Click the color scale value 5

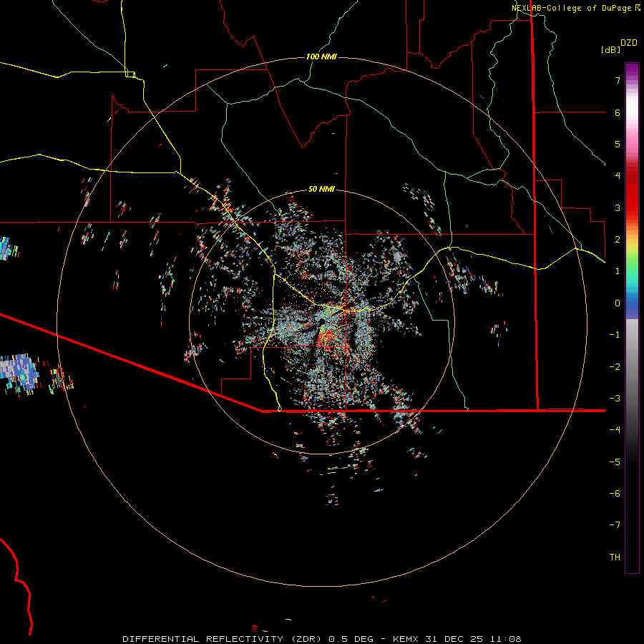tap(618, 144)
